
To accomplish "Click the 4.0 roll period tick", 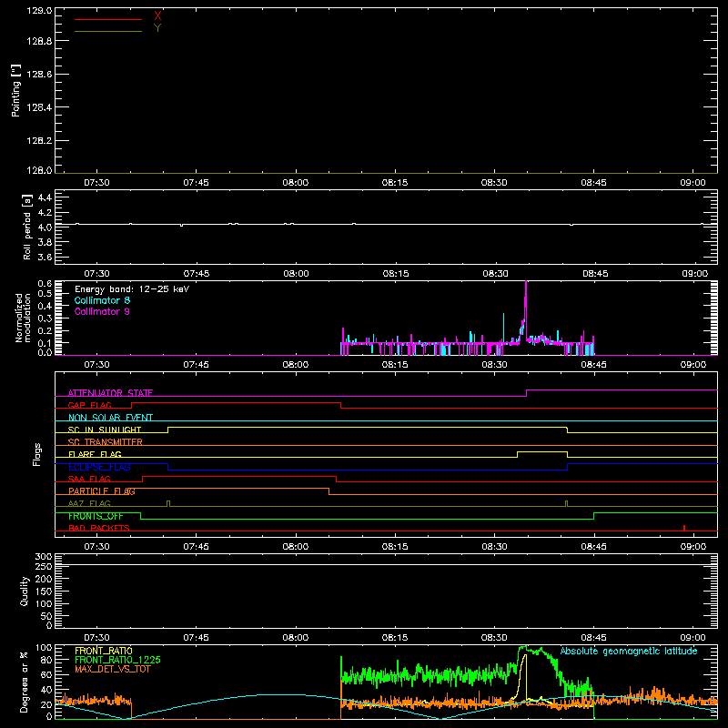I will [45, 227].
